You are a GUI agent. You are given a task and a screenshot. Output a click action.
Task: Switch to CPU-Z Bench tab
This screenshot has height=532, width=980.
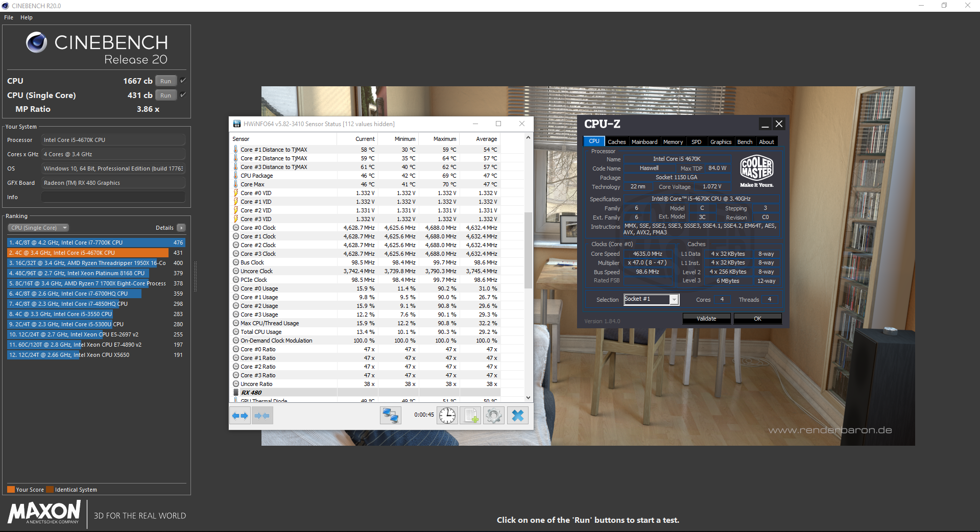745,142
